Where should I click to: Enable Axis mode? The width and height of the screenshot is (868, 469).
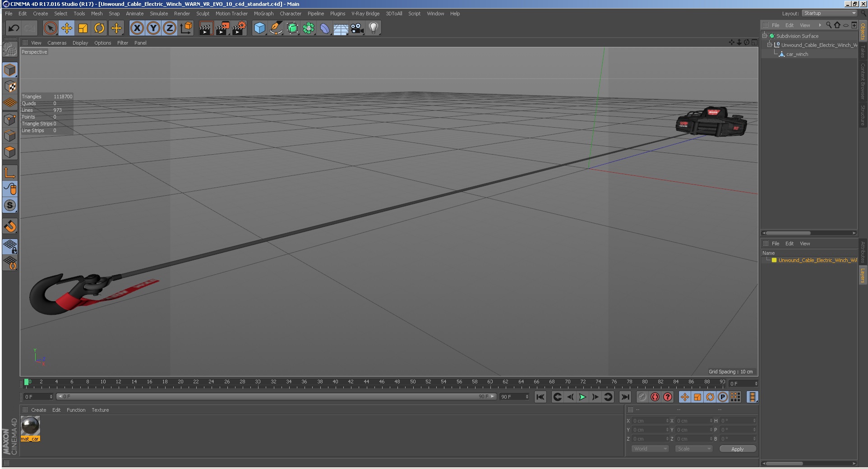(x=10, y=172)
